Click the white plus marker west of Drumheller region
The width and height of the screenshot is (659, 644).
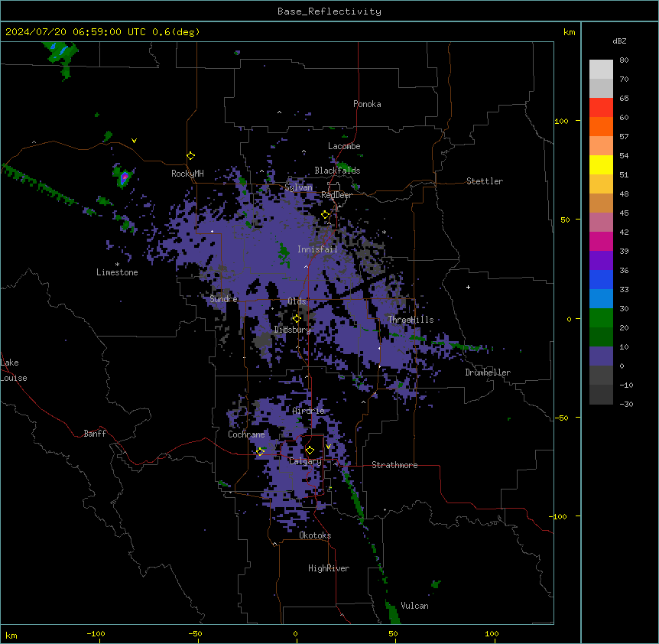pyautogui.click(x=468, y=287)
